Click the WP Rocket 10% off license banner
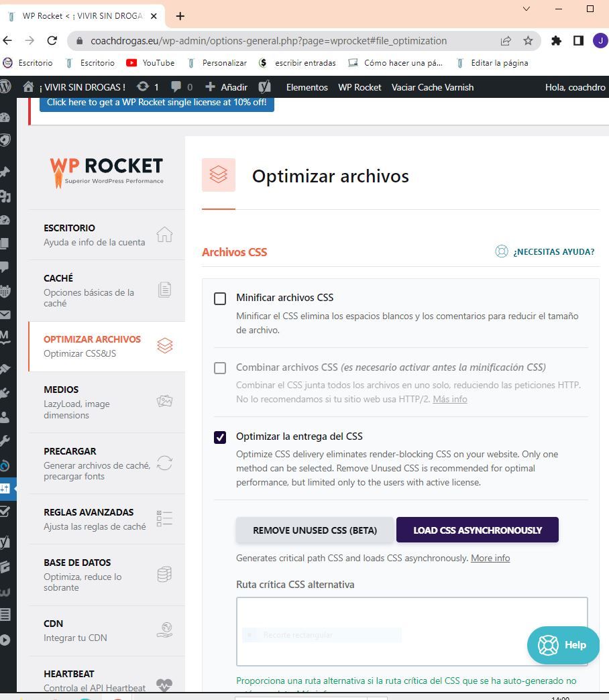The width and height of the screenshot is (609, 700). [x=157, y=103]
